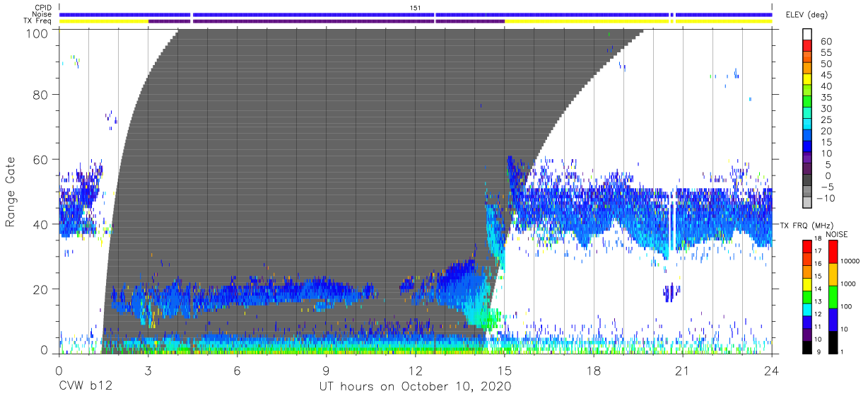
Task: Click the 80 tick label on the Range Gate axis
Action: tap(40, 94)
